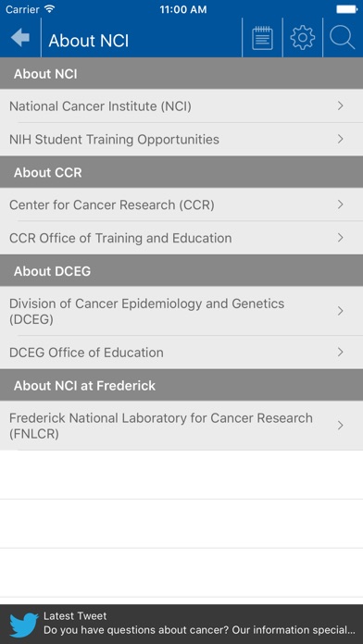Tap the back arrow icon
This screenshot has height=644, width=363.
point(20,38)
